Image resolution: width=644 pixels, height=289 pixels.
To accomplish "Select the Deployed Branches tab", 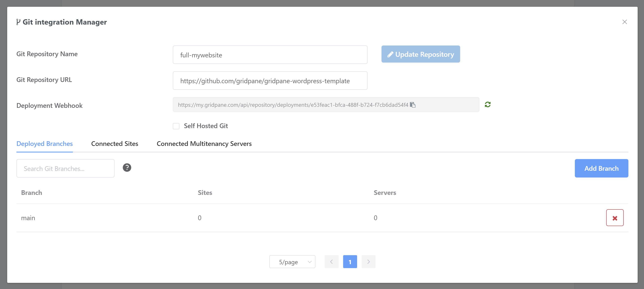I will point(45,144).
